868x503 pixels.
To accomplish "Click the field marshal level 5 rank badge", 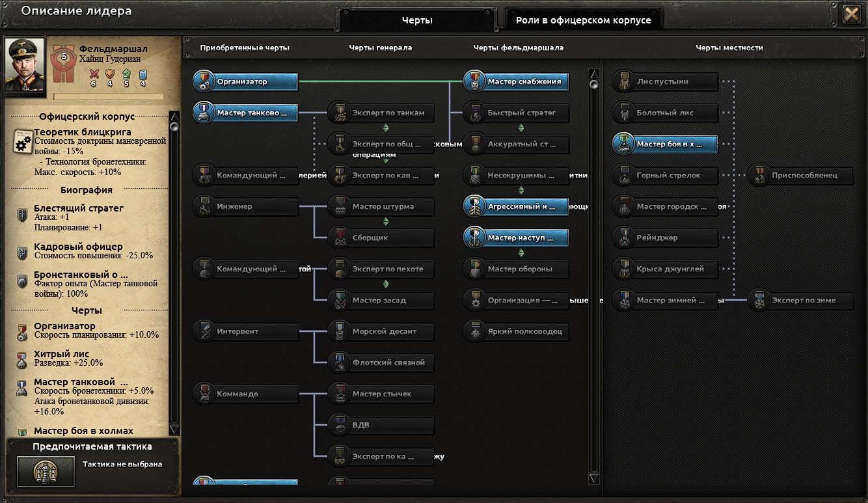I will point(64,62).
